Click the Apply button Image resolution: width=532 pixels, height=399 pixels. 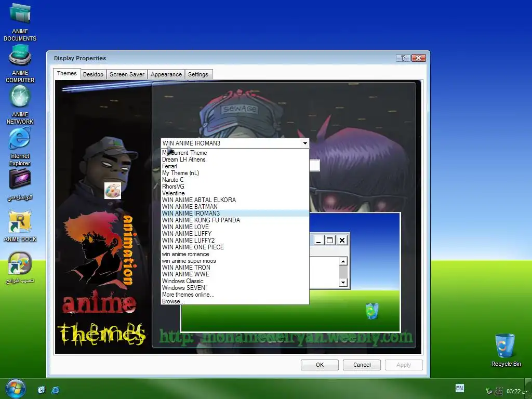coord(404,365)
